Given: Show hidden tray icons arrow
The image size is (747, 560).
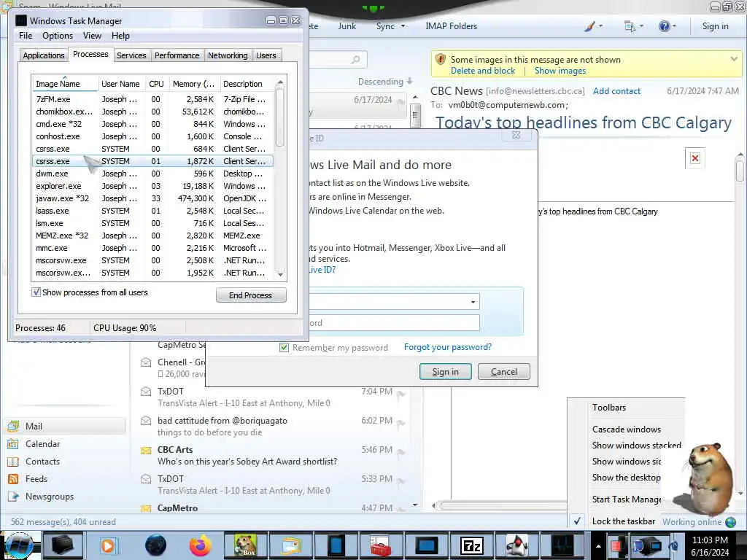Looking at the screenshot, I should click(598, 546).
